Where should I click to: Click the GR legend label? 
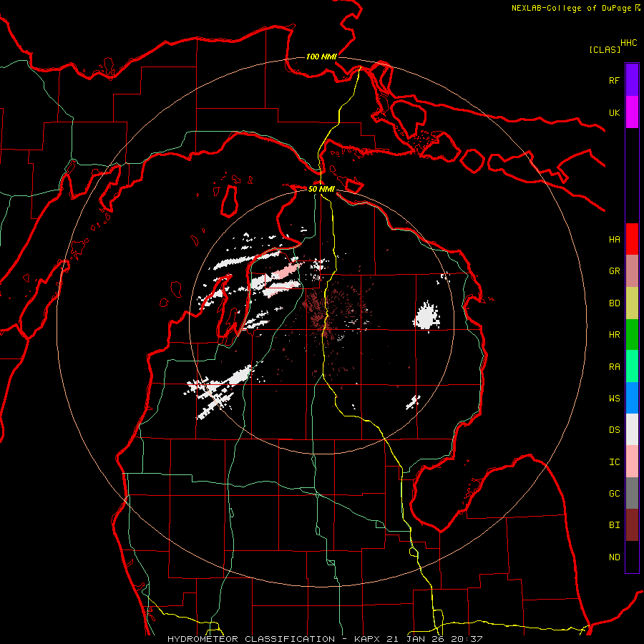[614, 271]
